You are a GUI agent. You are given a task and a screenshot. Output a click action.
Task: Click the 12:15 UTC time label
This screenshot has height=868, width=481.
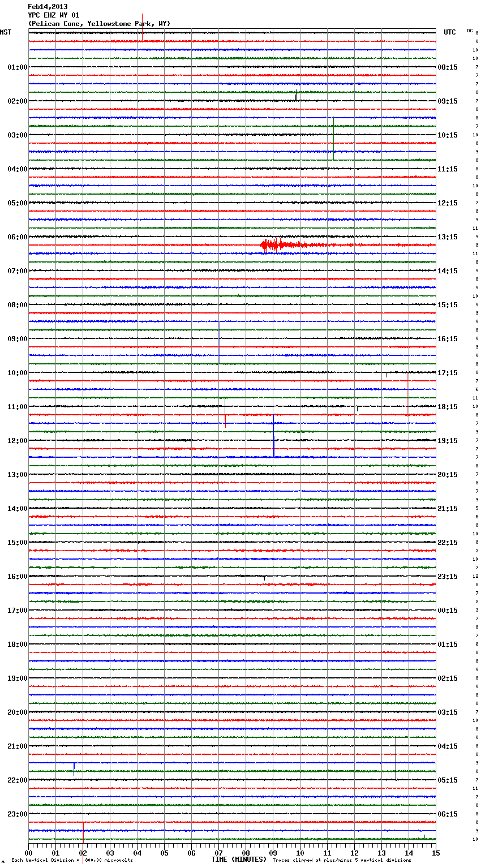(x=448, y=203)
